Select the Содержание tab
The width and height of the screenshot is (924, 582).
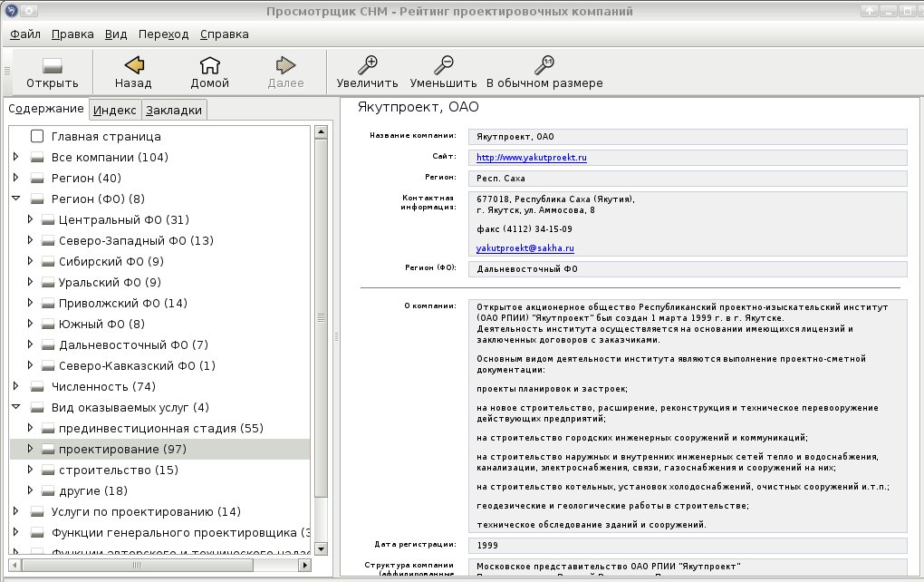pyautogui.click(x=46, y=109)
